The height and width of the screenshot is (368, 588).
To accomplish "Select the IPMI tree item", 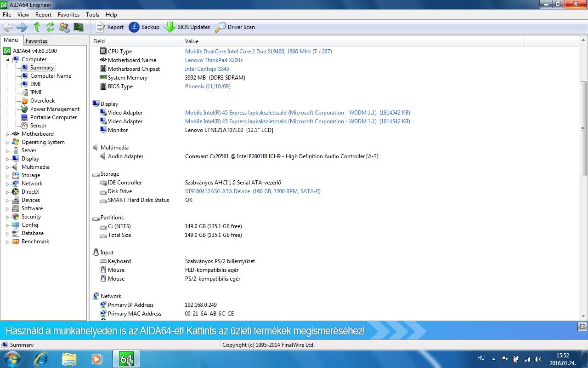I will coord(36,92).
